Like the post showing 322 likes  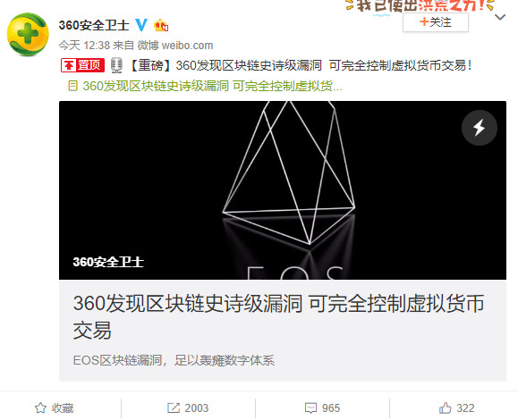[x=456, y=408]
